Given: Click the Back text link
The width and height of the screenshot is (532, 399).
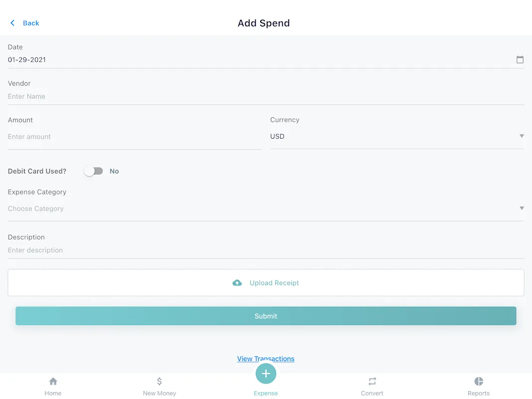Looking at the screenshot, I should click(x=31, y=23).
